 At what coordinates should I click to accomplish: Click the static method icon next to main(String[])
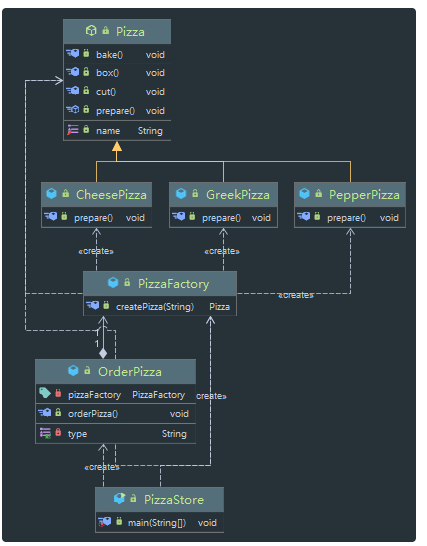[104, 522]
